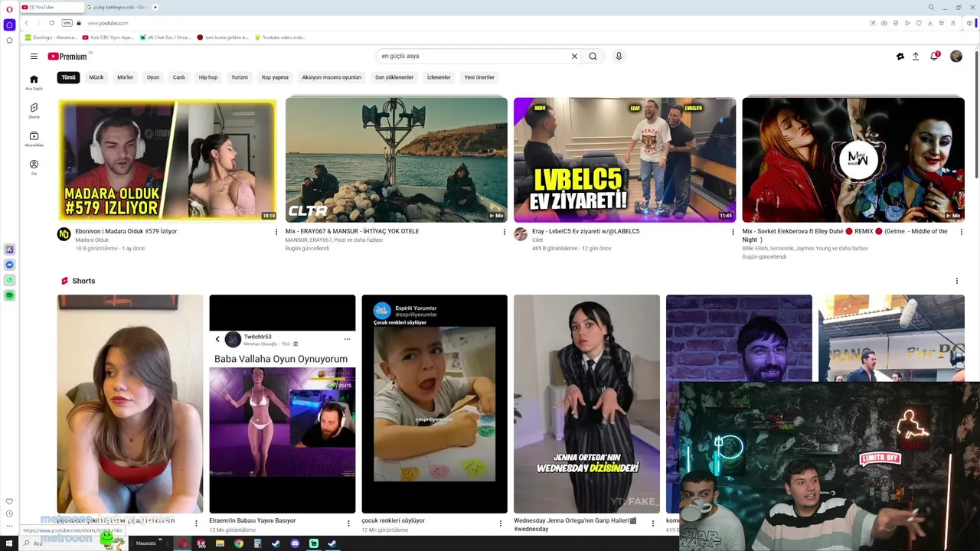Viewport: 980px width, 551px height.
Task: Click the page vertical scrollbar
Action: click(x=977, y=115)
